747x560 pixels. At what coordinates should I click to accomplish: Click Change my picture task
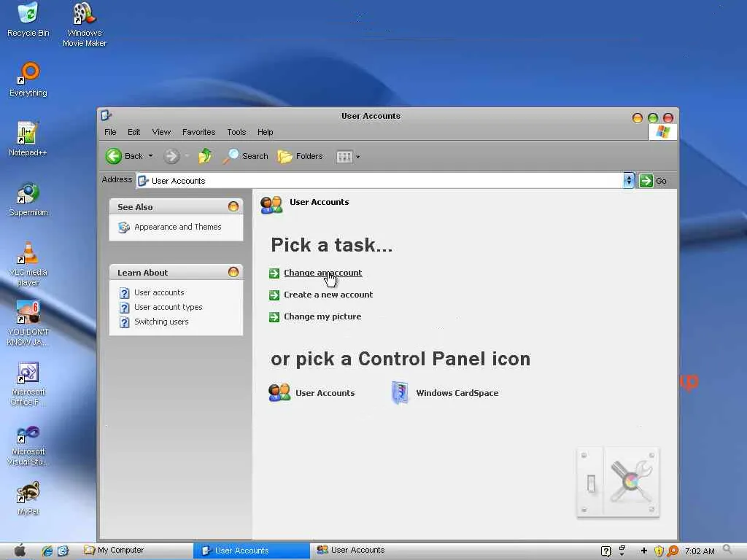click(x=322, y=316)
